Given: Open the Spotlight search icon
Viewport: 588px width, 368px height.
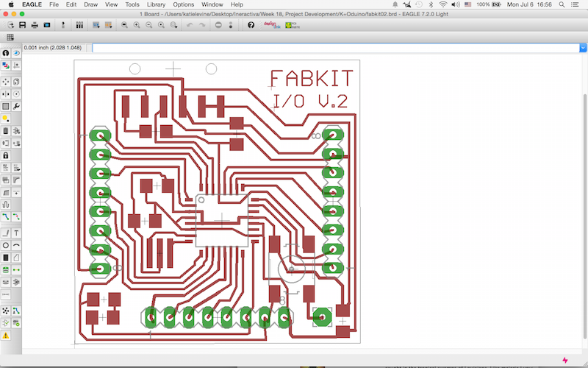Looking at the screenshot, I should pos(562,4).
